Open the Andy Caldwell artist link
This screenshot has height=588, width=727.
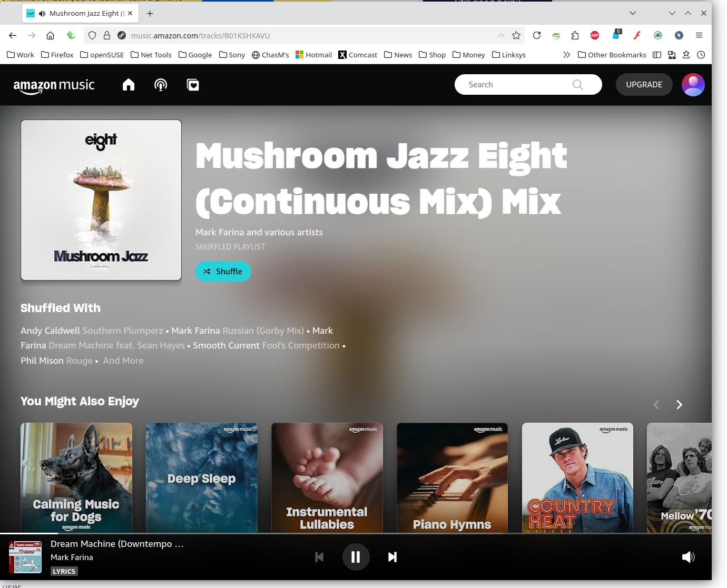(x=50, y=331)
